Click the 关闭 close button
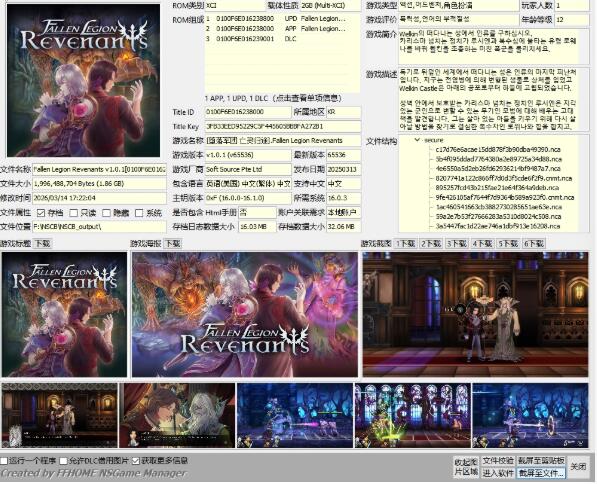The width and height of the screenshot is (597, 484). pyautogui.click(x=578, y=466)
